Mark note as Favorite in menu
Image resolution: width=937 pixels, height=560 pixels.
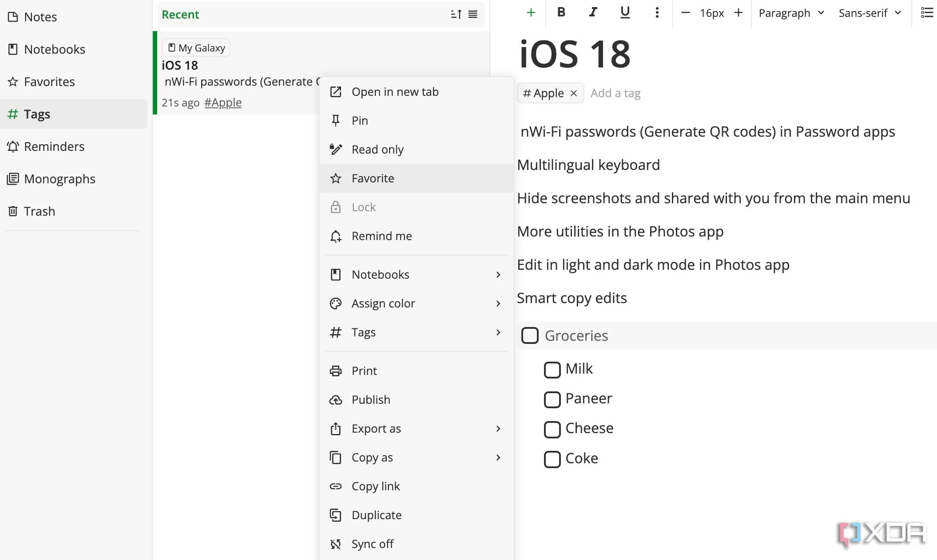click(417, 178)
